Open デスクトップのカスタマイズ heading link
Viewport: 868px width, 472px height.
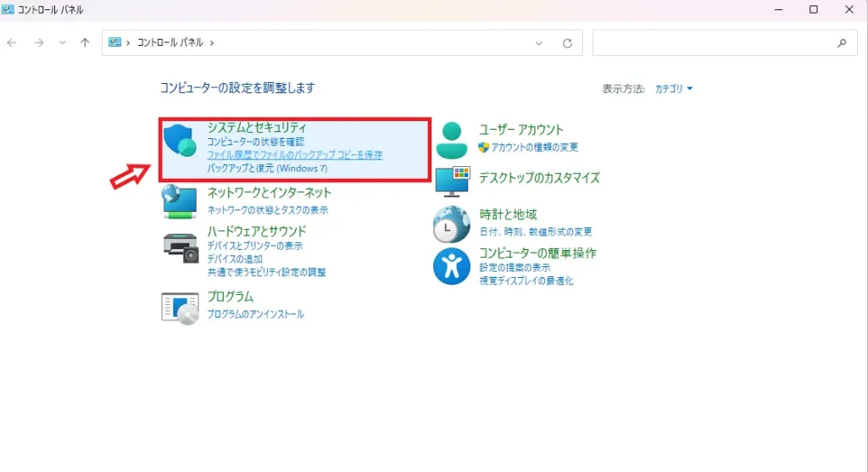pos(539,178)
